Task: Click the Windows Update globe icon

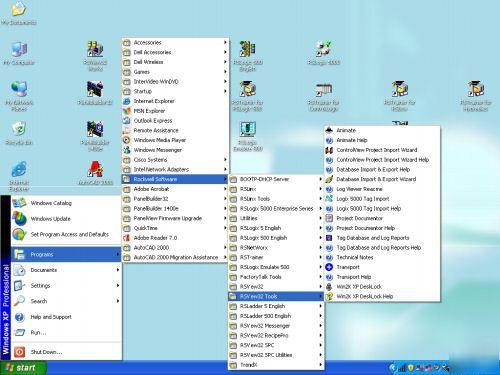Action: pyautogui.click(x=19, y=219)
